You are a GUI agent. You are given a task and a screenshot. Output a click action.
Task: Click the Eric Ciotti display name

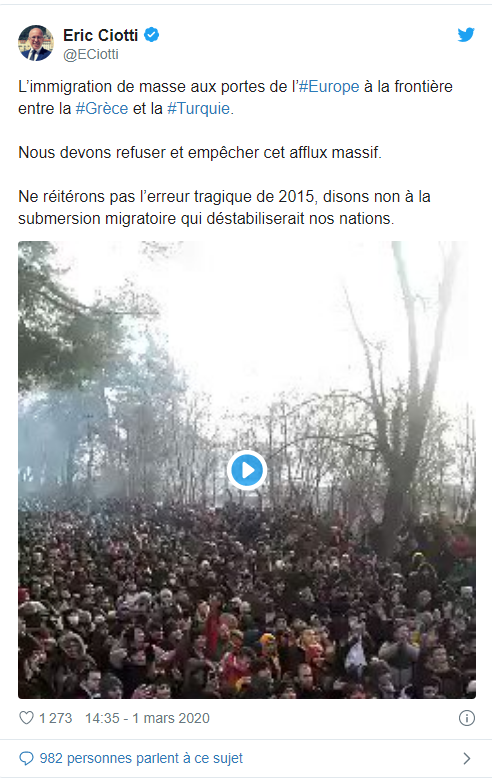(101, 35)
